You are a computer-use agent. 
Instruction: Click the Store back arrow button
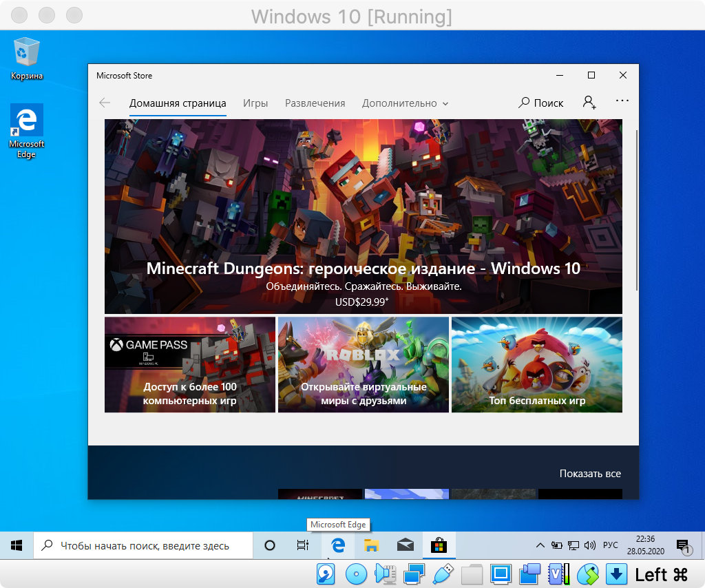(105, 103)
